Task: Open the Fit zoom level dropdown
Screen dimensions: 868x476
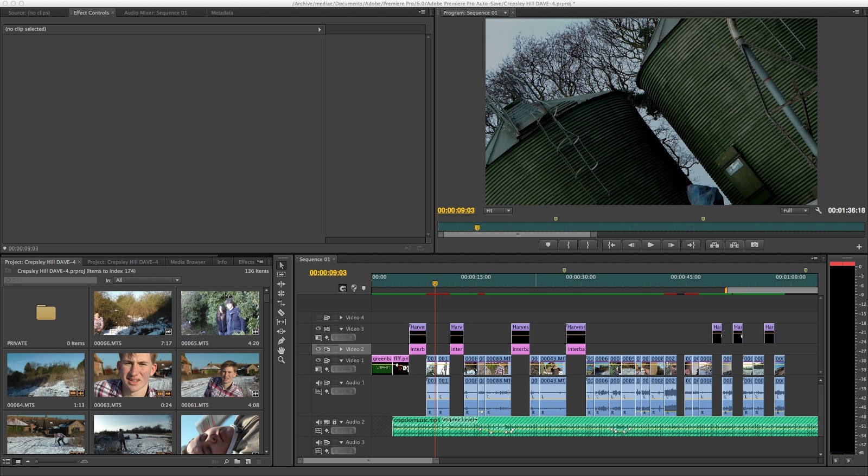Action: coord(497,210)
